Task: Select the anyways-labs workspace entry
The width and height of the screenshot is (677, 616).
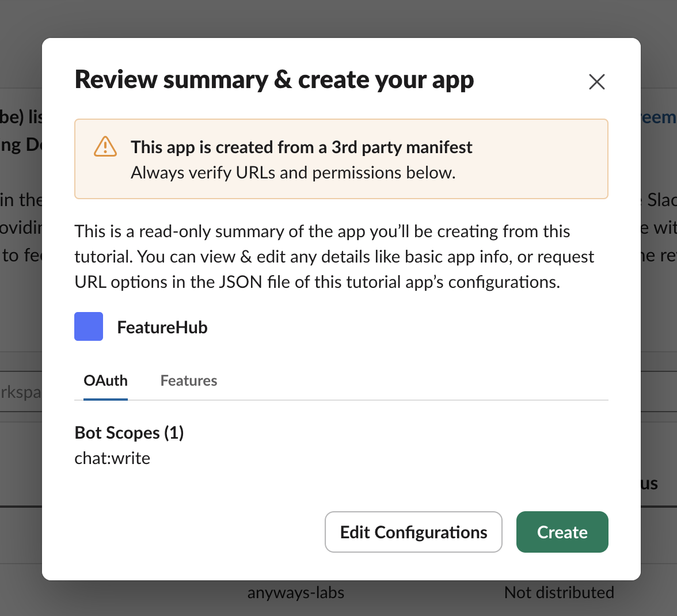Action: click(x=296, y=592)
